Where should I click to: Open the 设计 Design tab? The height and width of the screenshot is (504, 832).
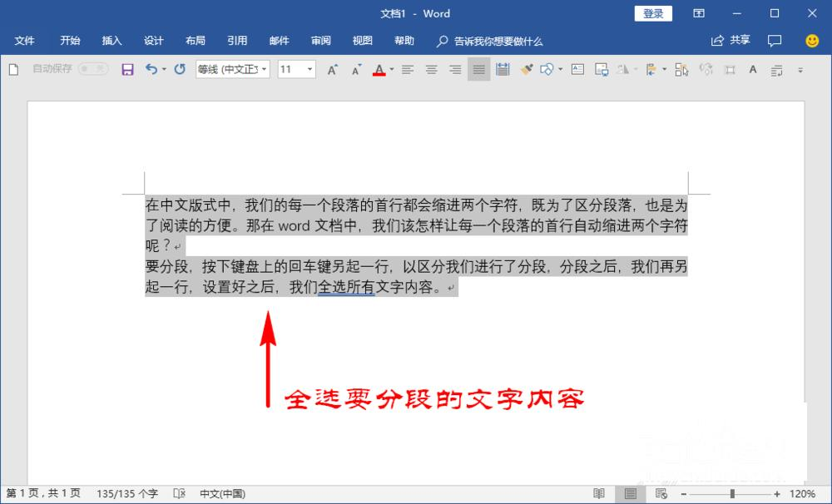[154, 41]
